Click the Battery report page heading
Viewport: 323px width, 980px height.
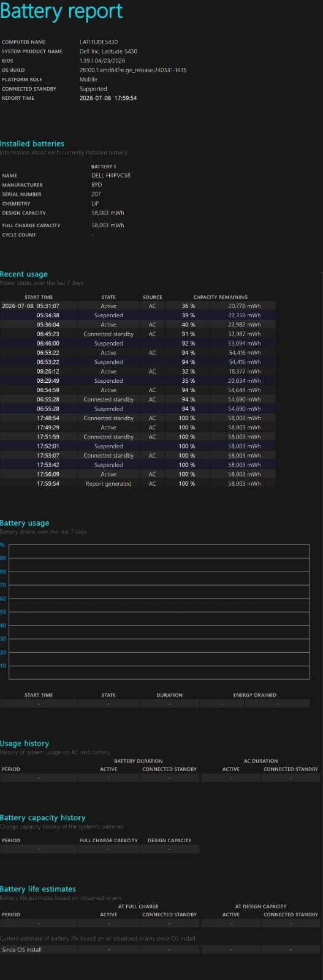61,12
